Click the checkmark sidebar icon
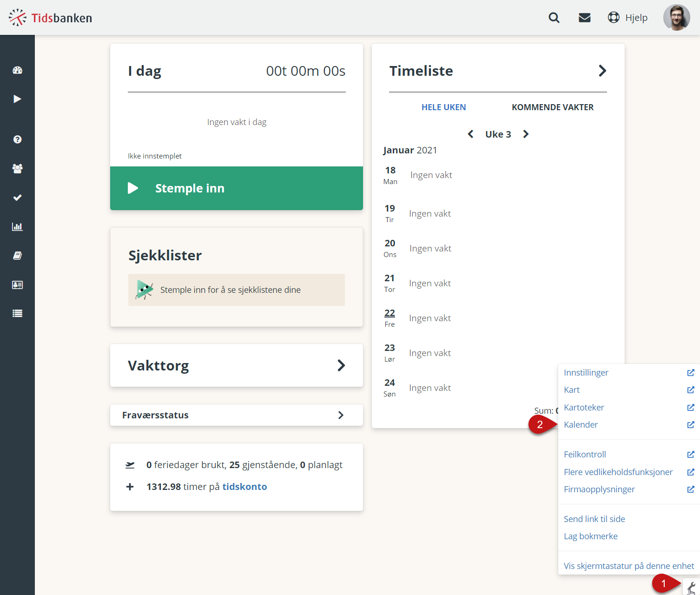Image resolution: width=700 pixels, height=595 pixels. pos(17,198)
